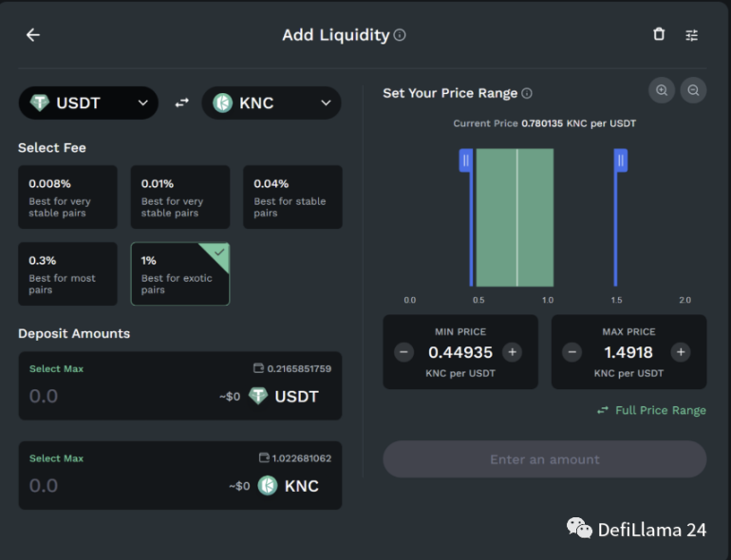Decrease the max price with minus button
731x560 pixels.
[x=572, y=352]
